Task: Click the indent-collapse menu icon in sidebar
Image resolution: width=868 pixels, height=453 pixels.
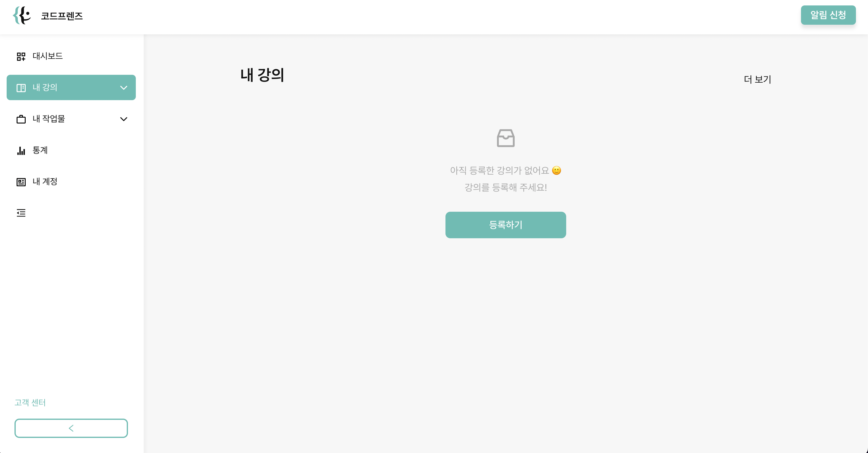Action: point(21,213)
